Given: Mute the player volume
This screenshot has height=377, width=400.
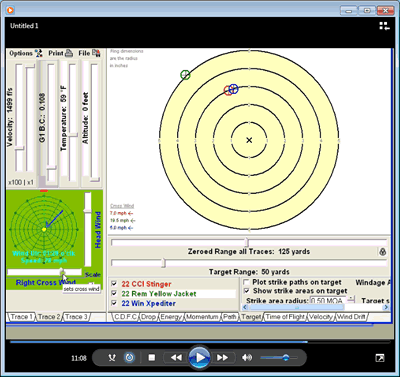Looking at the screenshot, I should point(247,358).
